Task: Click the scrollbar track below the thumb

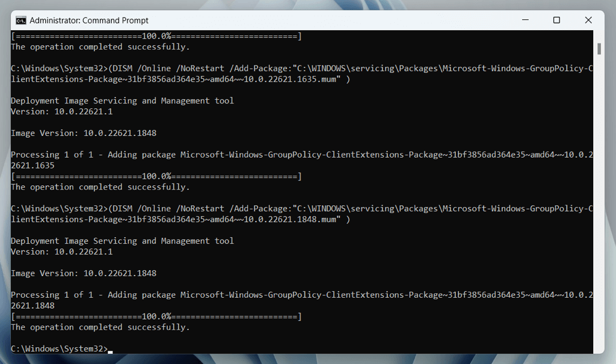Action: pos(599,211)
